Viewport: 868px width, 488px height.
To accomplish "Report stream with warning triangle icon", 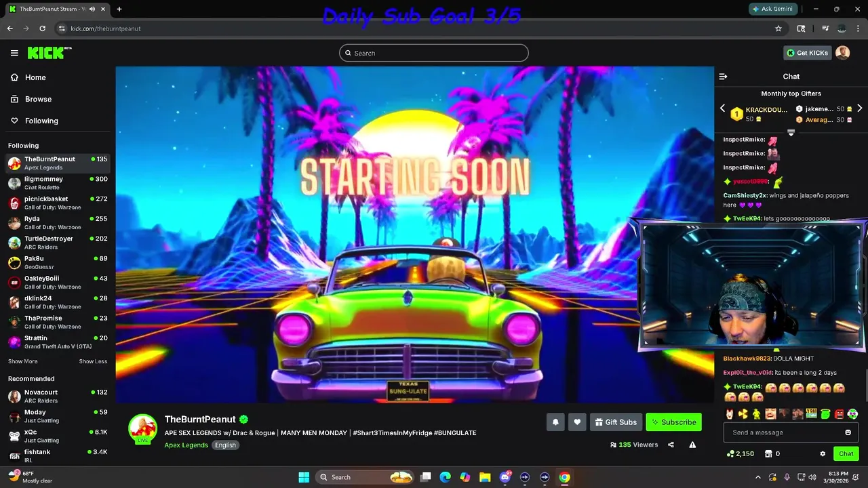I will click(x=692, y=445).
